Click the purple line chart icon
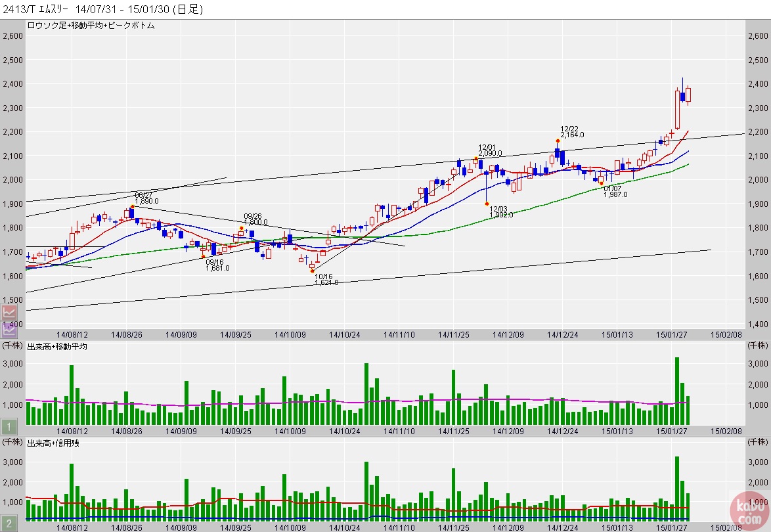The image size is (771, 532). click(x=9, y=329)
